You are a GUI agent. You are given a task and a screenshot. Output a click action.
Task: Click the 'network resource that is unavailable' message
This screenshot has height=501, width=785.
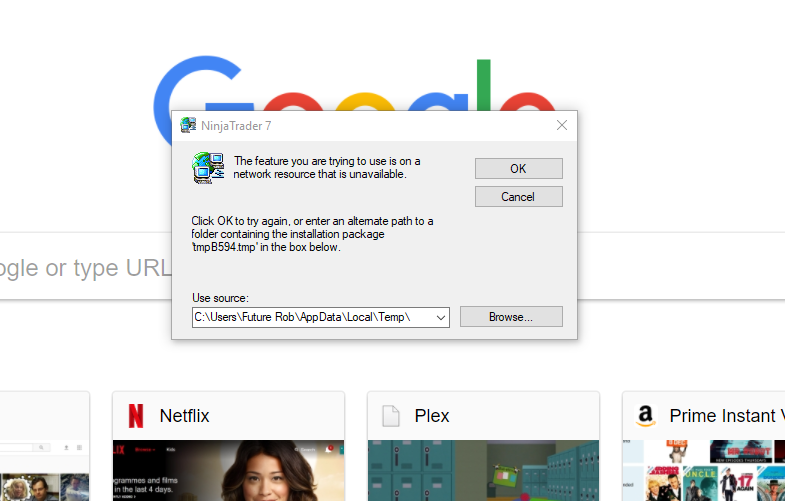coord(326,168)
